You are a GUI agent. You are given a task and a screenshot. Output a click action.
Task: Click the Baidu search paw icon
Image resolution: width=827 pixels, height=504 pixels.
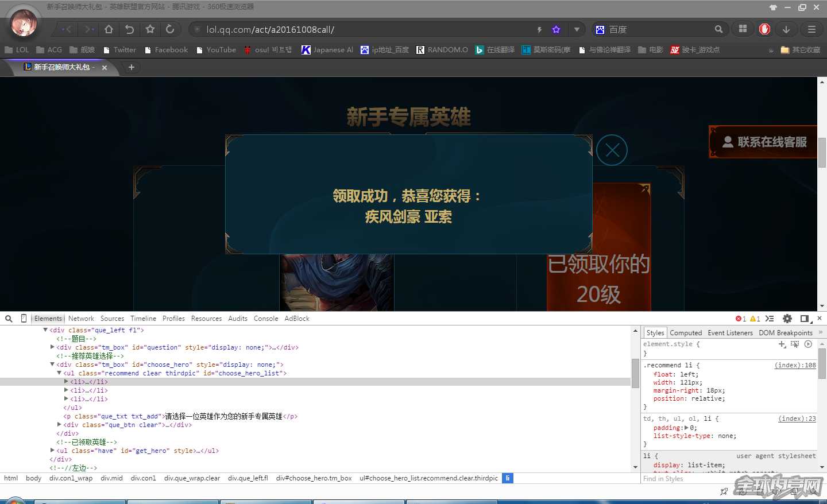[600, 29]
